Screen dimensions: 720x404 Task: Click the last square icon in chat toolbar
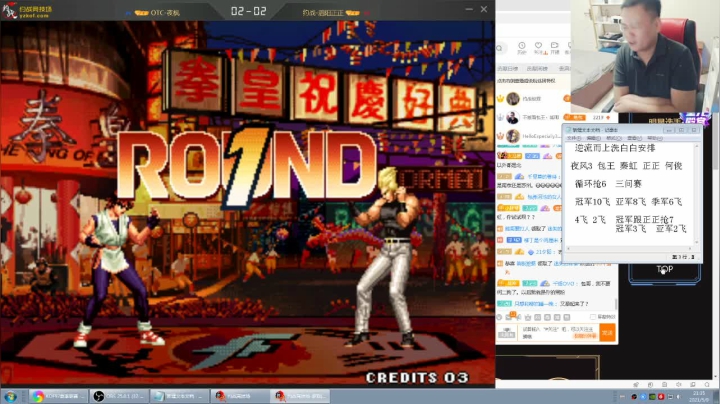(x=567, y=317)
